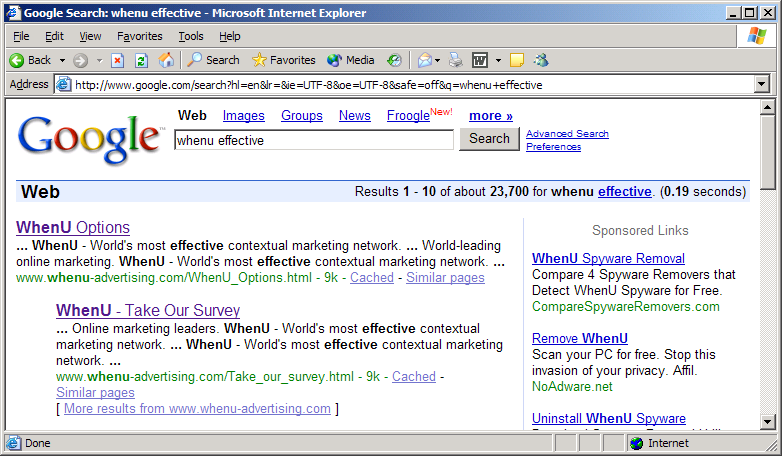Click the vertical scrollbar thumb

[x=767, y=152]
